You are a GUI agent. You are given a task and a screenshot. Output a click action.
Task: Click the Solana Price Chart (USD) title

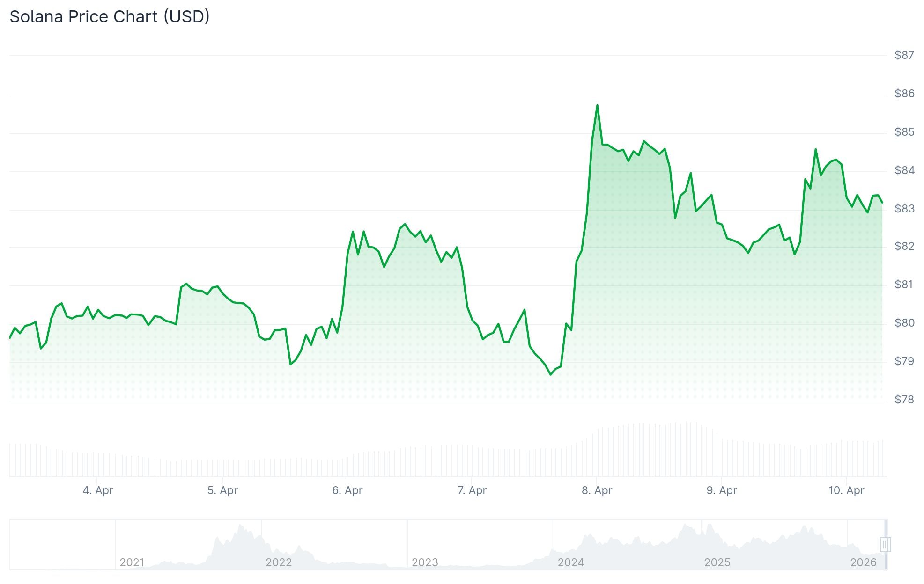pyautogui.click(x=110, y=17)
